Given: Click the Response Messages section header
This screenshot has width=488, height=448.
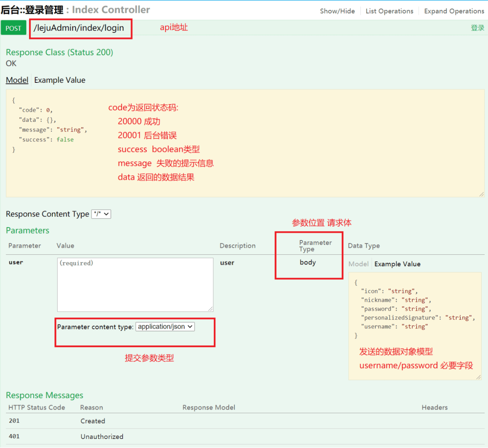Looking at the screenshot, I should click(44, 395).
